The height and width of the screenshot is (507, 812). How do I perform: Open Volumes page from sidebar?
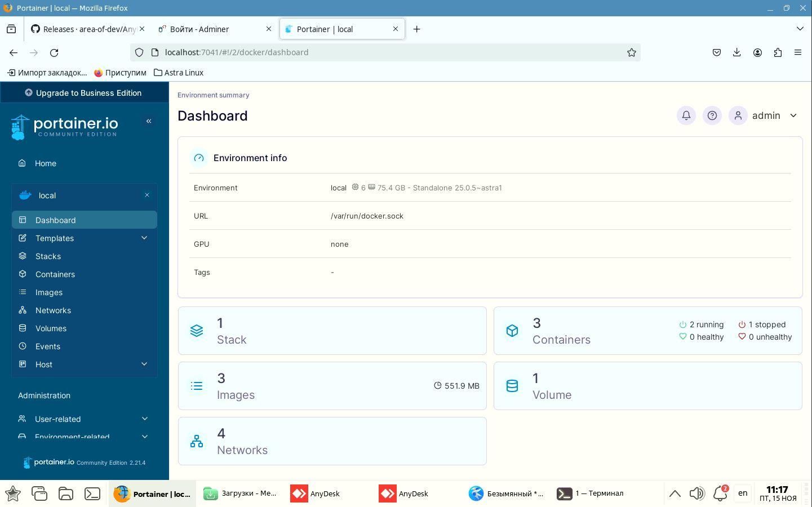[51, 328]
